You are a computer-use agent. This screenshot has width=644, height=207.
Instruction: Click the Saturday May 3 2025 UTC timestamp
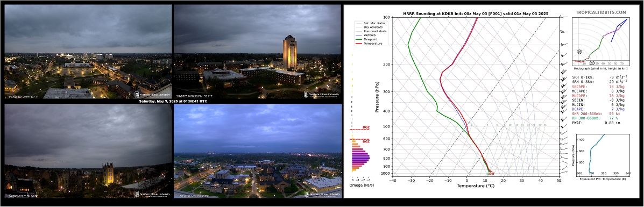click(x=173, y=101)
